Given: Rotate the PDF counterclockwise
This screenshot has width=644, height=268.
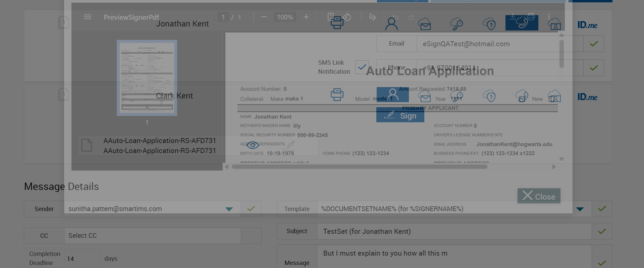Looking at the screenshot, I should [x=347, y=17].
